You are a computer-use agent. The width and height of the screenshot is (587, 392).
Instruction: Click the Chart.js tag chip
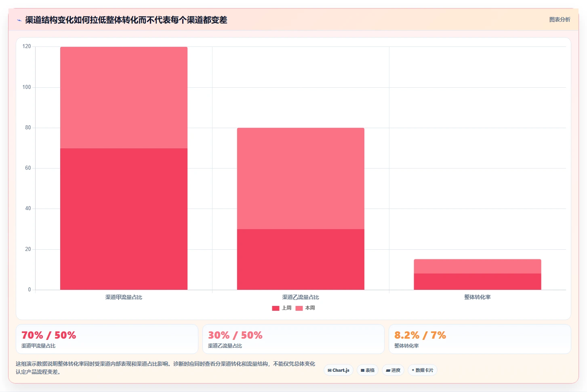(339, 370)
